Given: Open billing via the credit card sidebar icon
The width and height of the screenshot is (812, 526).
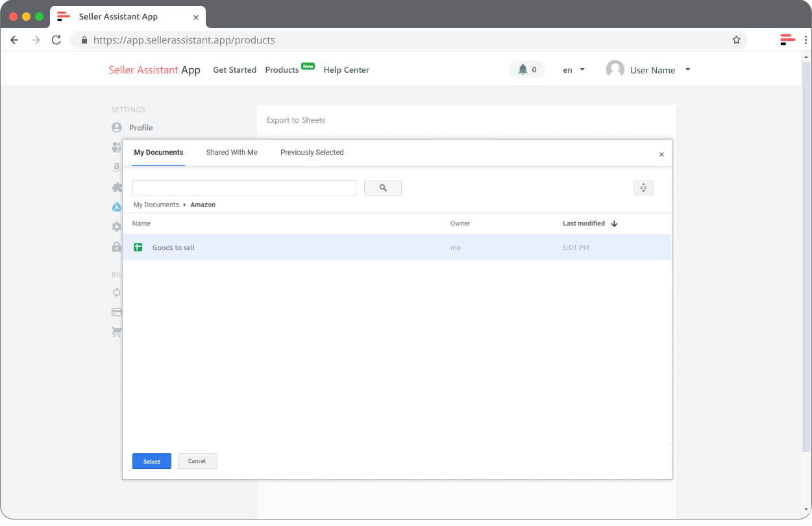Looking at the screenshot, I should (116, 312).
